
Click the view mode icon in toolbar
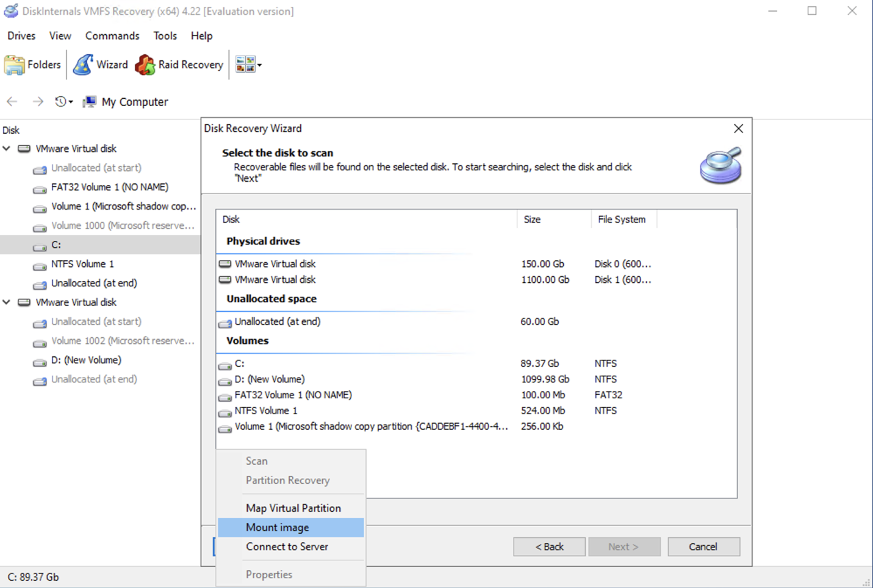(245, 64)
